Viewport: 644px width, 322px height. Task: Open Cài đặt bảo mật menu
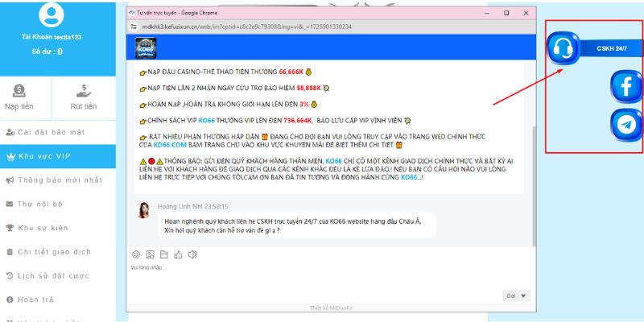tap(58, 132)
